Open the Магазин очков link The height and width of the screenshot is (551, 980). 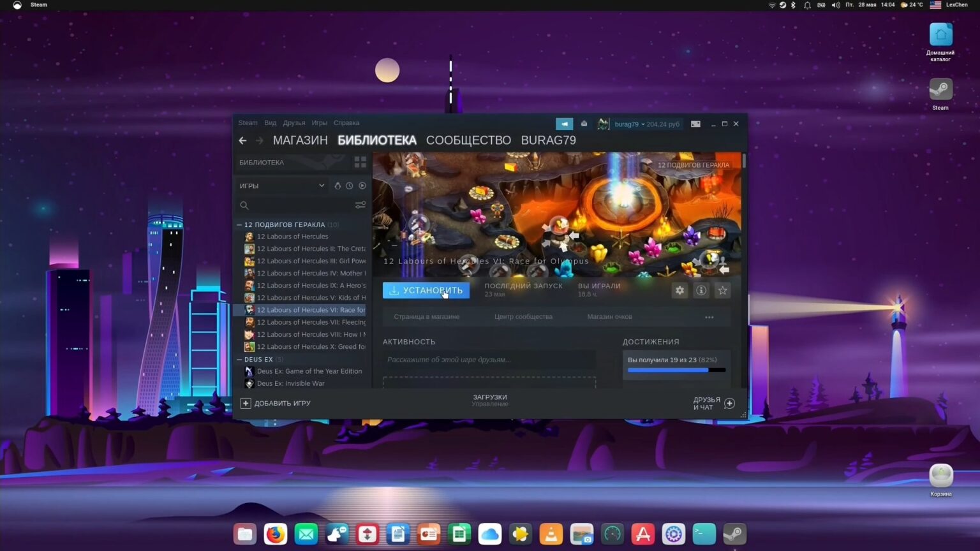pyautogui.click(x=610, y=317)
